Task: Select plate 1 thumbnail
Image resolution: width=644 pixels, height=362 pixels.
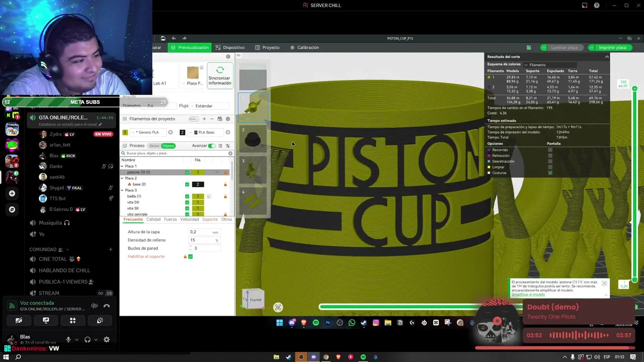Action: click(x=253, y=107)
